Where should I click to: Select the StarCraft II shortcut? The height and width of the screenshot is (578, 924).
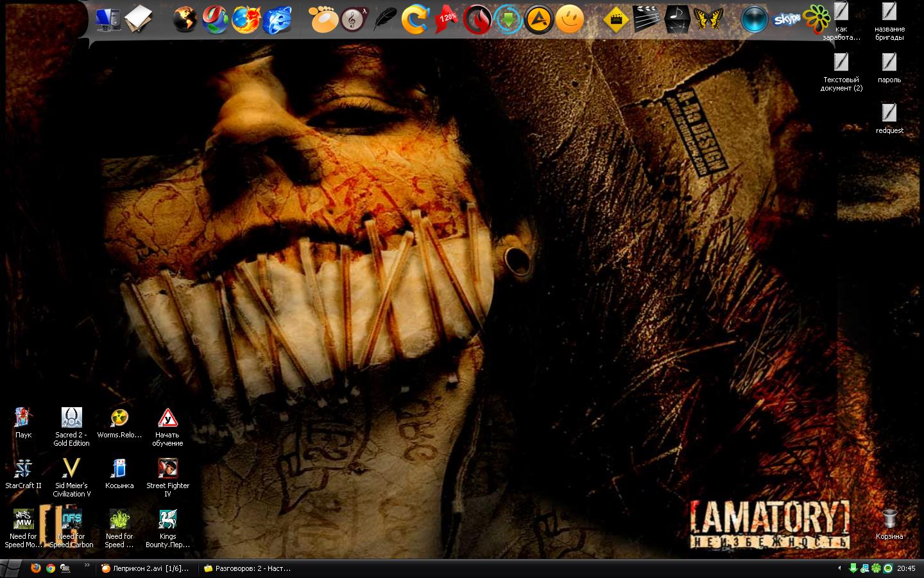click(x=23, y=473)
